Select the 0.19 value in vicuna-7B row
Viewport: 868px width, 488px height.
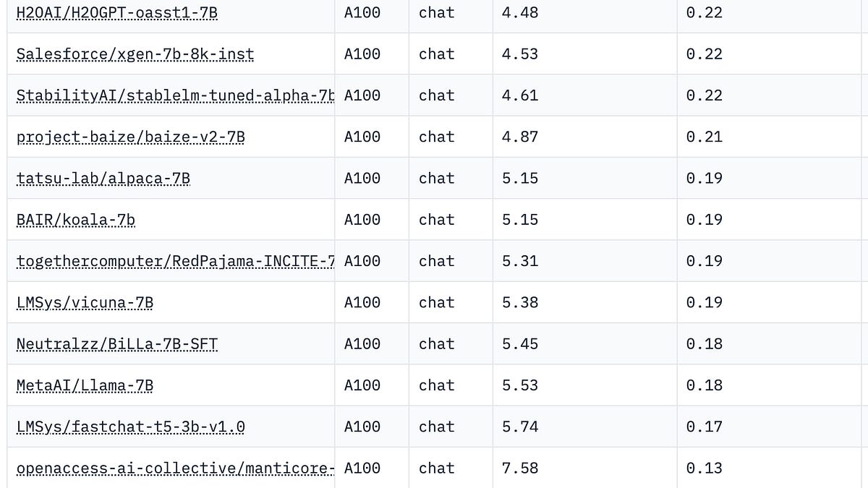(x=704, y=302)
